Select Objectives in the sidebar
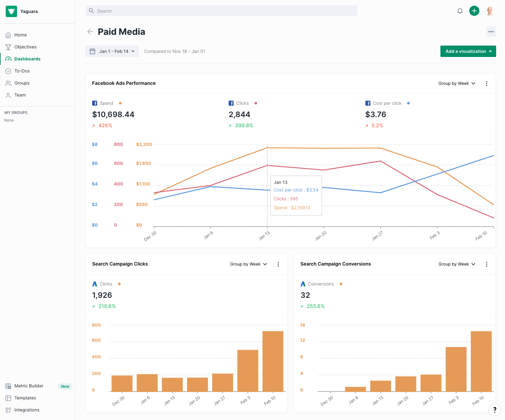The width and height of the screenshot is (505, 420). point(25,47)
